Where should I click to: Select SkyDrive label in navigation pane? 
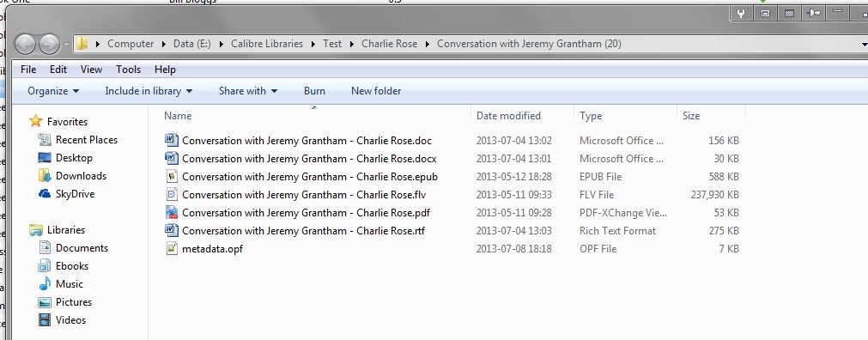pyautogui.click(x=75, y=194)
